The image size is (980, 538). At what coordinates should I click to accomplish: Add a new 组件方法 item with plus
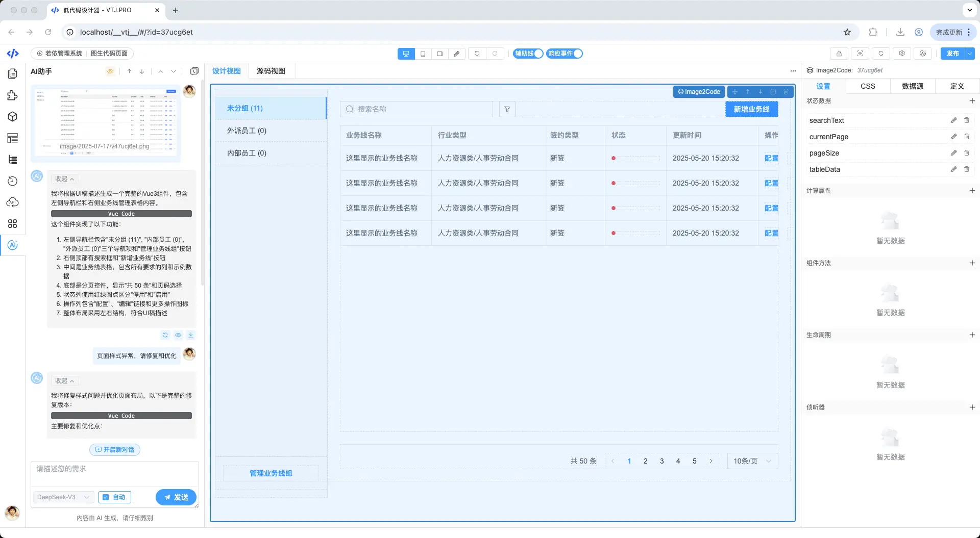(x=972, y=263)
